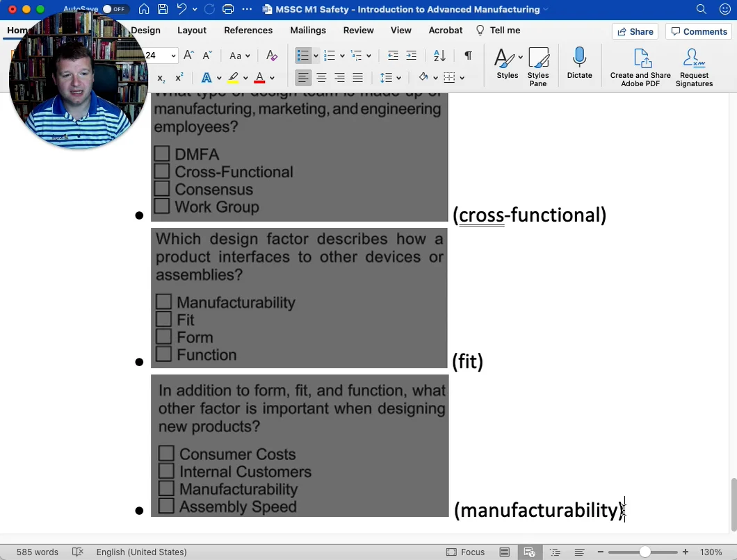Decrease font size
737x560 pixels.
(x=206, y=56)
